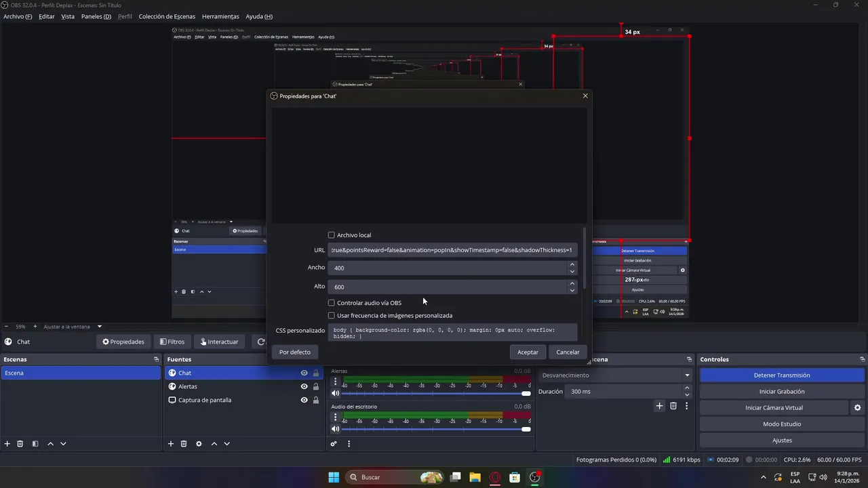Open the Vista menu

pos(68,16)
